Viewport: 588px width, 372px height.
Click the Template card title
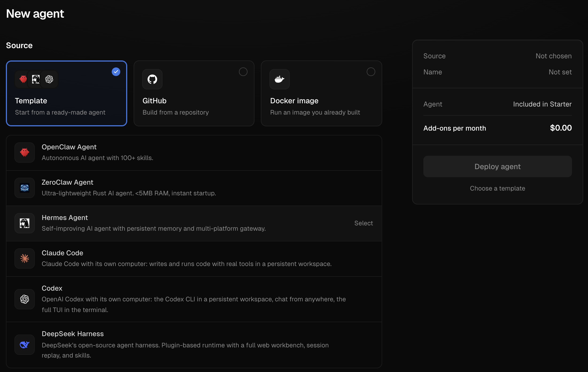pyautogui.click(x=31, y=101)
